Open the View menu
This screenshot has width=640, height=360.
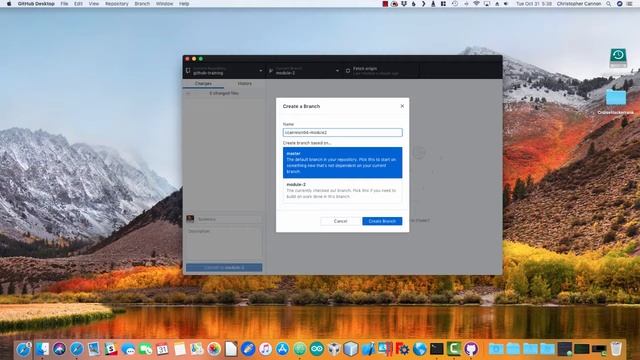click(94, 4)
